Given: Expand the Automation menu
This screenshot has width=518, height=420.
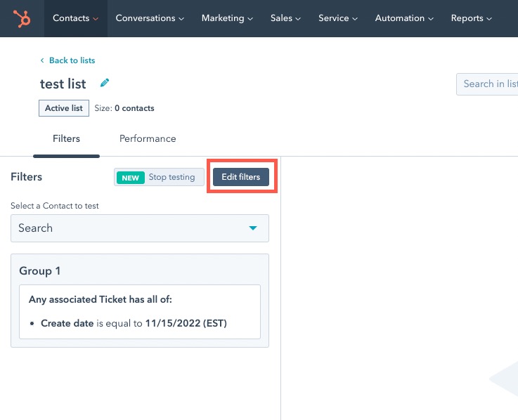Looking at the screenshot, I should coord(404,18).
